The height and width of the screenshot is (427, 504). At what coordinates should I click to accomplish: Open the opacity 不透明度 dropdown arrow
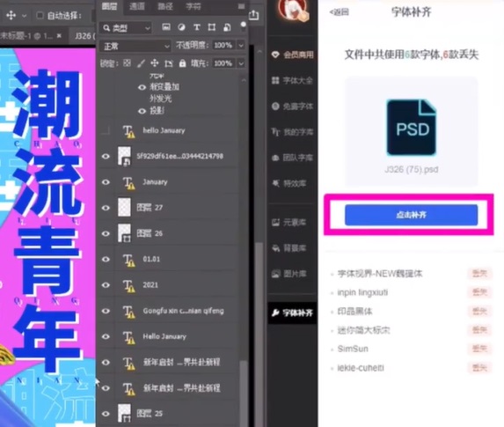pos(241,46)
